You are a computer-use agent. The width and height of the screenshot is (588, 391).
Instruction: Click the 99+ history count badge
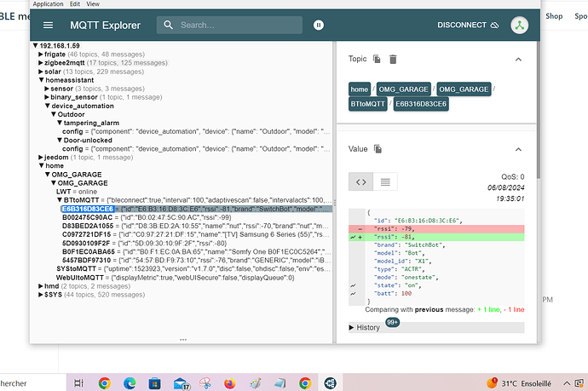click(392, 322)
